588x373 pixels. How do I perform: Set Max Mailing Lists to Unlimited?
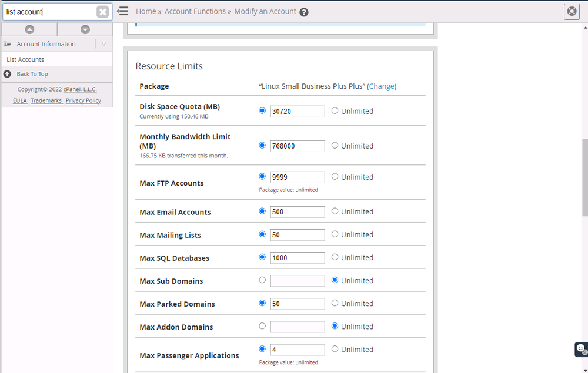coord(335,234)
